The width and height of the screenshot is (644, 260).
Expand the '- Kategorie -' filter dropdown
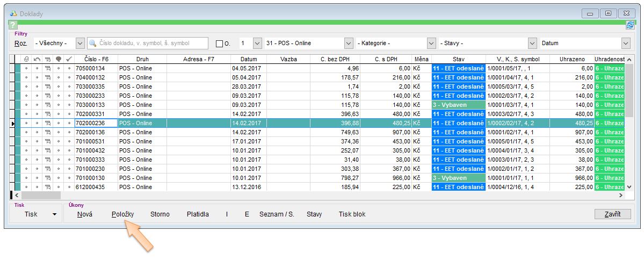431,44
